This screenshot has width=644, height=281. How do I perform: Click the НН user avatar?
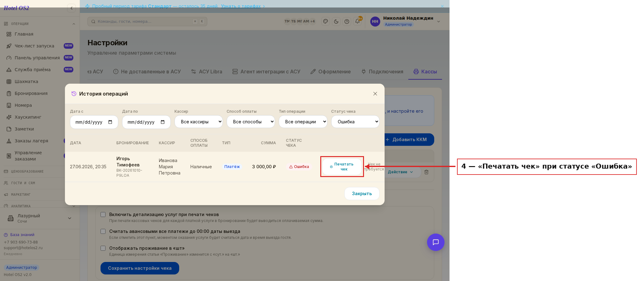click(x=375, y=22)
